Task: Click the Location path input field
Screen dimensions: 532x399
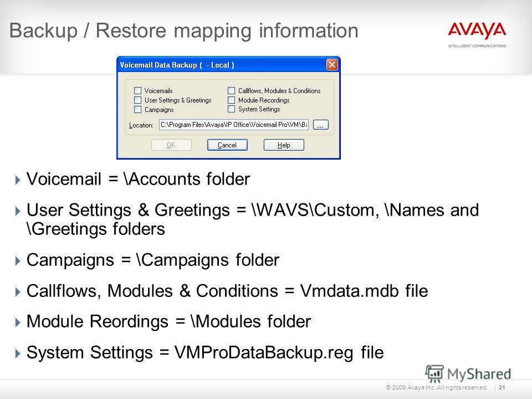Action: [x=234, y=125]
